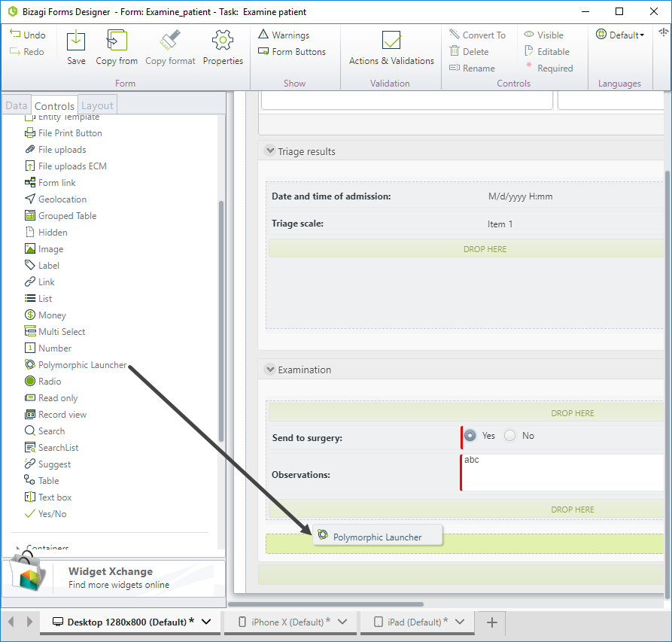Open Widget Xchange to find widgets

point(114,578)
